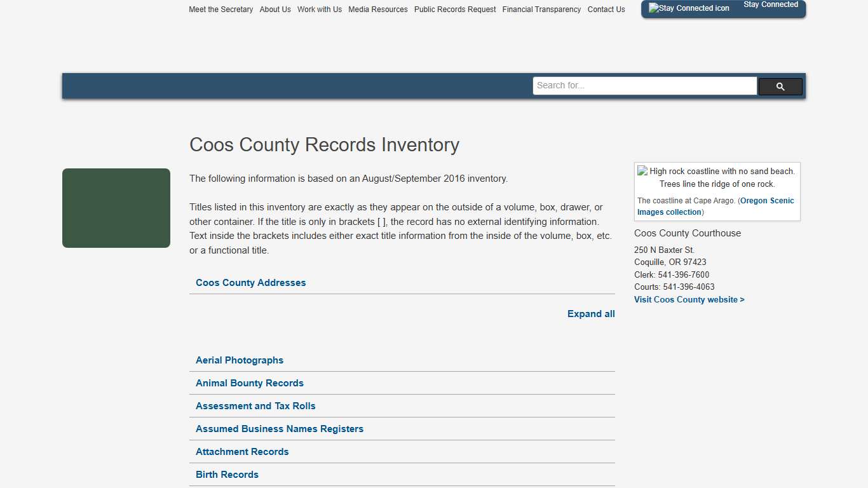This screenshot has width=868, height=488.
Task: Expand Assessment and Tax Rolls
Action: pos(255,406)
